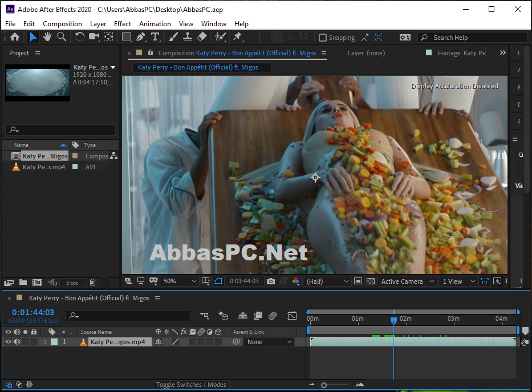Select the Pen tool

[x=141, y=37]
